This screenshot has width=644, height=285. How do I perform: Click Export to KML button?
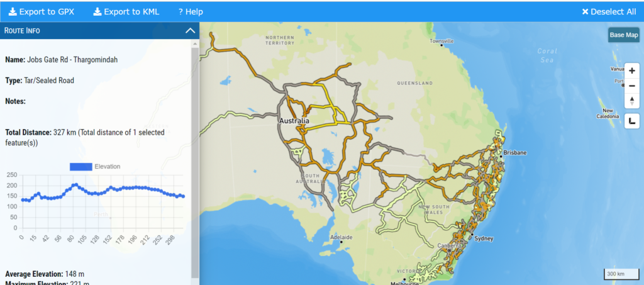(x=126, y=11)
